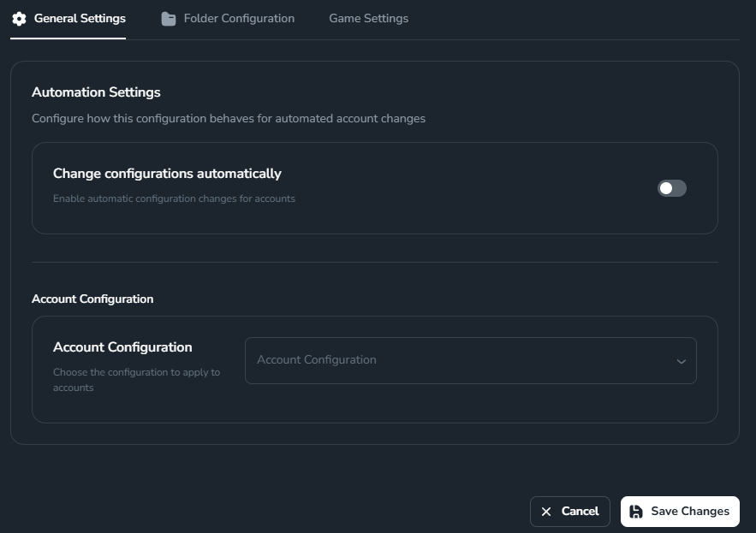Open the Game Settings tab
This screenshot has width=756, height=533.
(x=368, y=17)
